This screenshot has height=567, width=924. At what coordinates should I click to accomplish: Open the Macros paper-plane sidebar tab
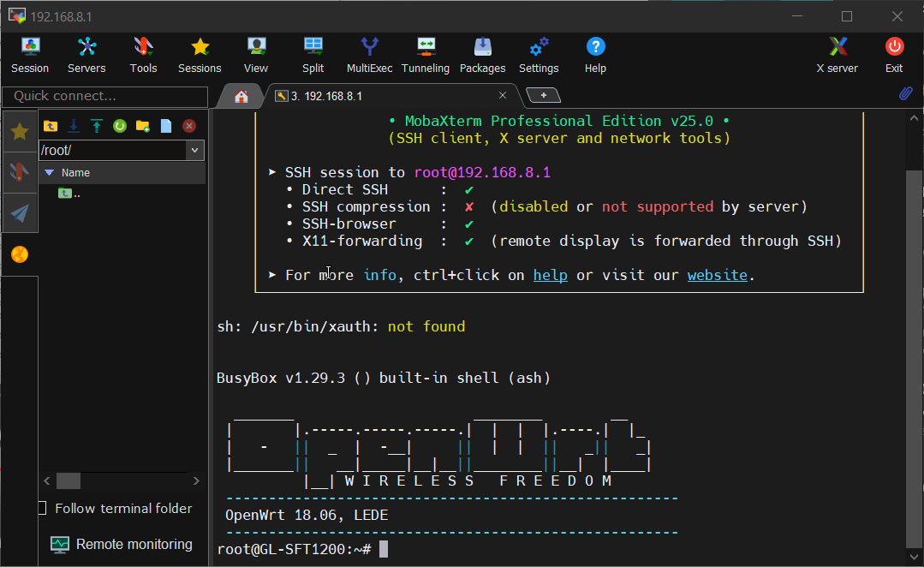coord(20,212)
